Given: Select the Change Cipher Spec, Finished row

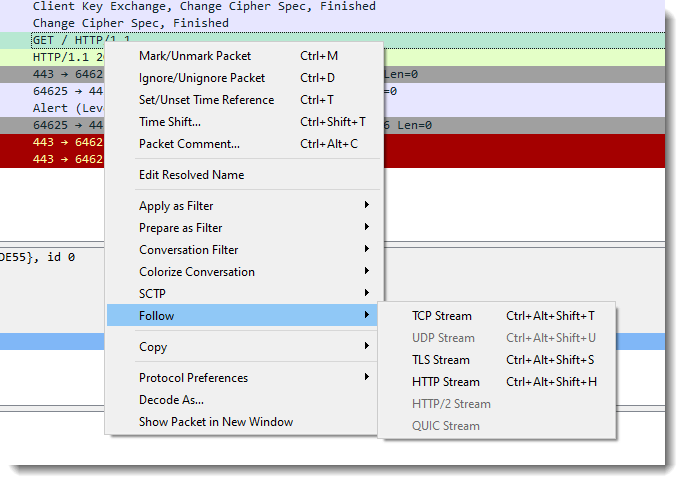Looking at the screenshot, I should [x=130, y=22].
